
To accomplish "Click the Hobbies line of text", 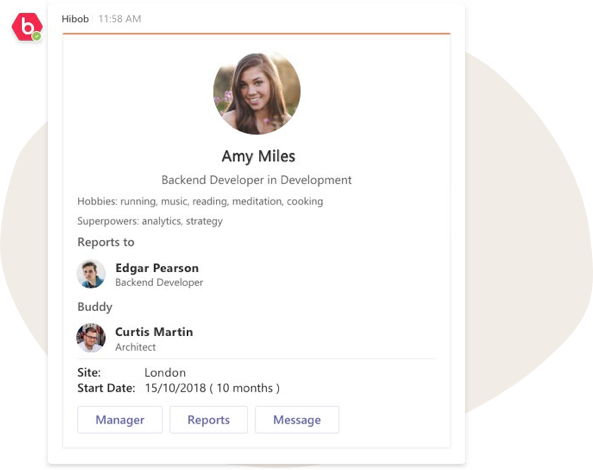I will pos(200,202).
